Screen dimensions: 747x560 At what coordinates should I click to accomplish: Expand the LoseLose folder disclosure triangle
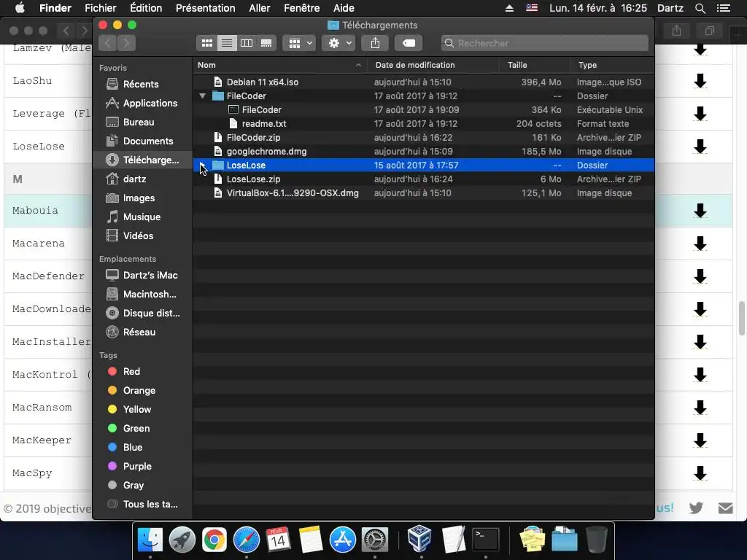tap(203, 166)
